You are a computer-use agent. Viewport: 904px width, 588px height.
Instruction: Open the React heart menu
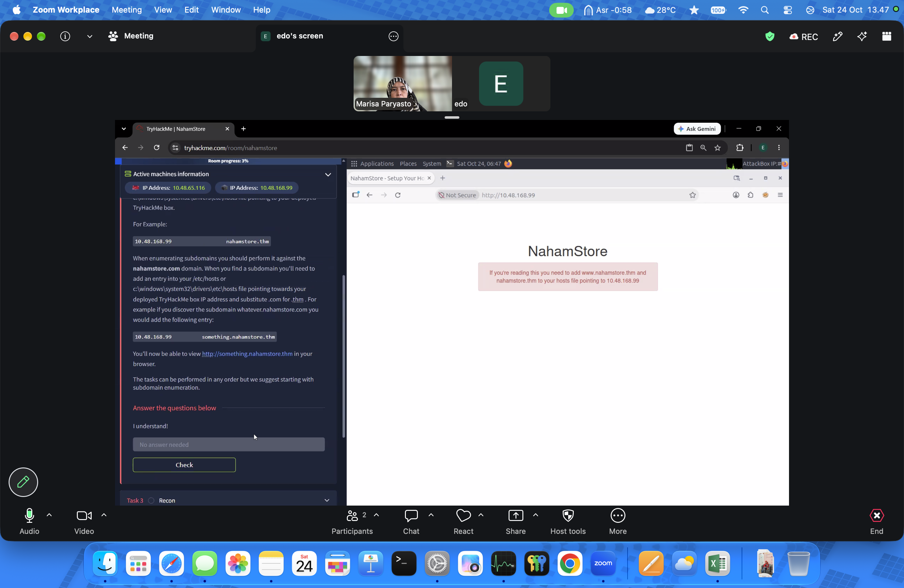(463, 522)
